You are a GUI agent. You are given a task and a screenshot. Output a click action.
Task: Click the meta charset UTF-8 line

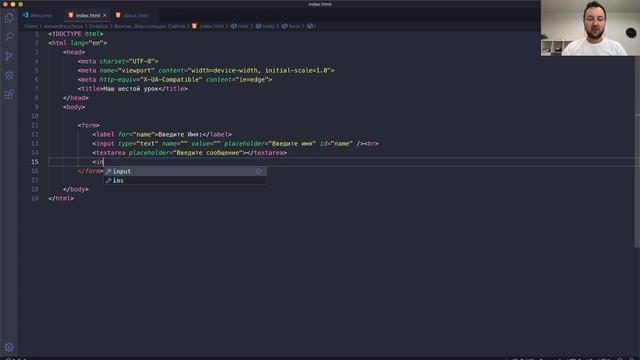pos(118,61)
